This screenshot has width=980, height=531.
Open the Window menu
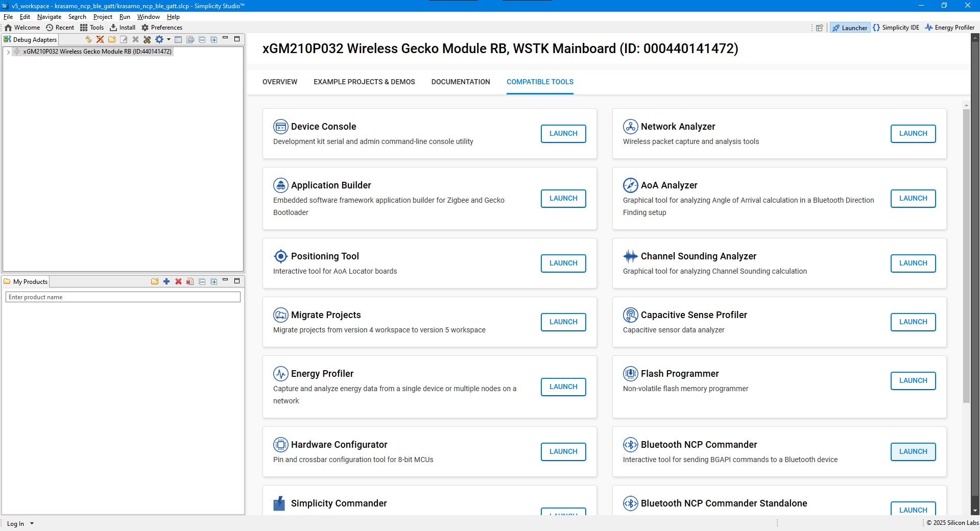coord(149,17)
